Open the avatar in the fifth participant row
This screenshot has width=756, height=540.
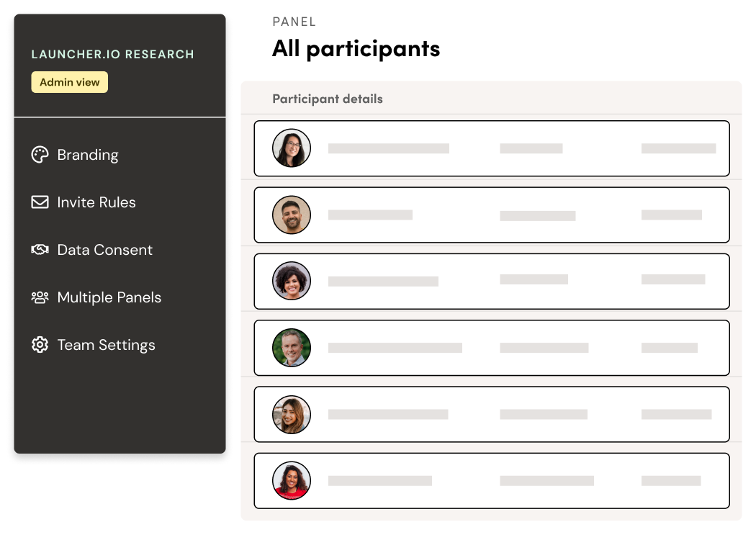click(x=291, y=413)
